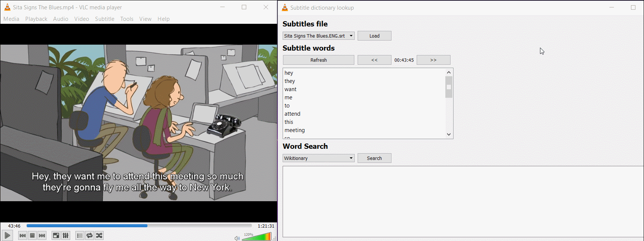Select the word 'want' in list
Image resolution: width=644 pixels, height=241 pixels.
(x=290, y=89)
